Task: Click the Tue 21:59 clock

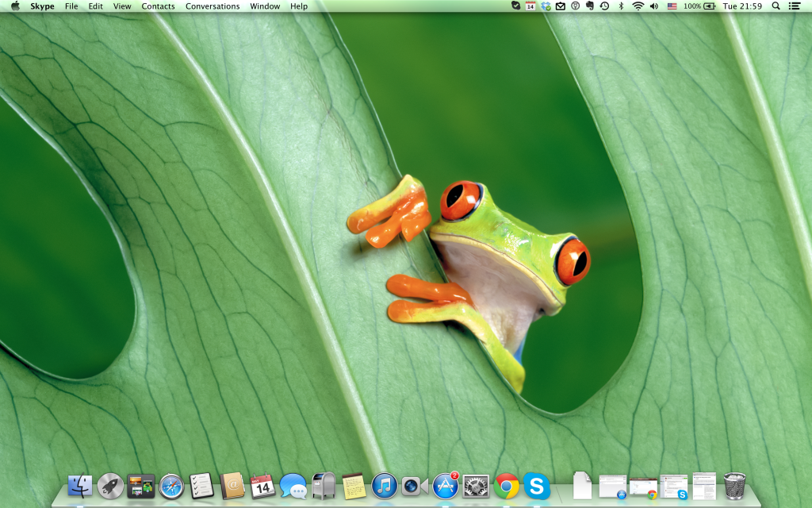Action: (742, 6)
